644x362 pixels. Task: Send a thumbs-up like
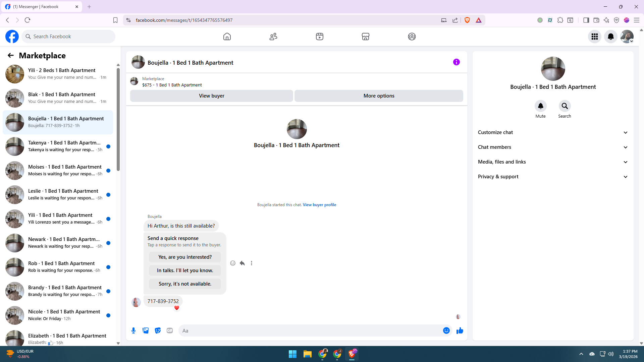(460, 330)
